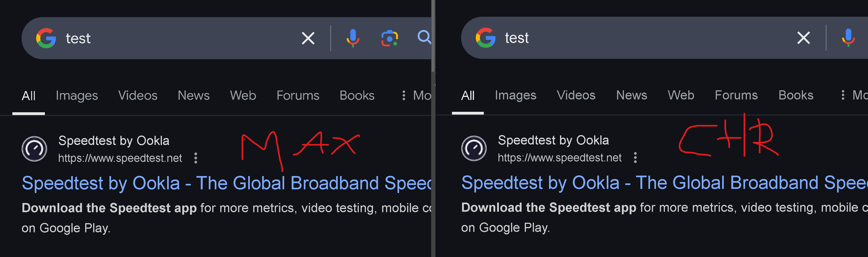868x257 pixels.
Task: Click the Speedtest favicon in left pane result
Action: pyautogui.click(x=34, y=149)
